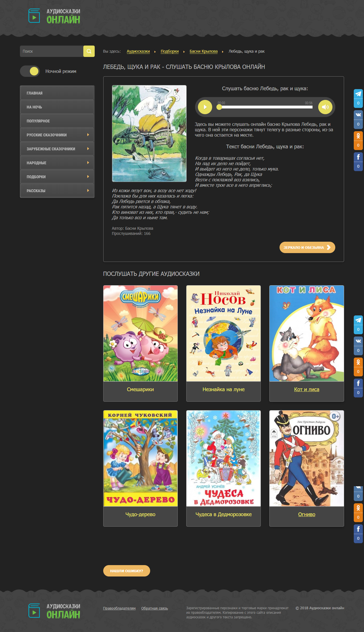Click the text Автор: Басни Крылова
The image size is (364, 632).
point(133,228)
